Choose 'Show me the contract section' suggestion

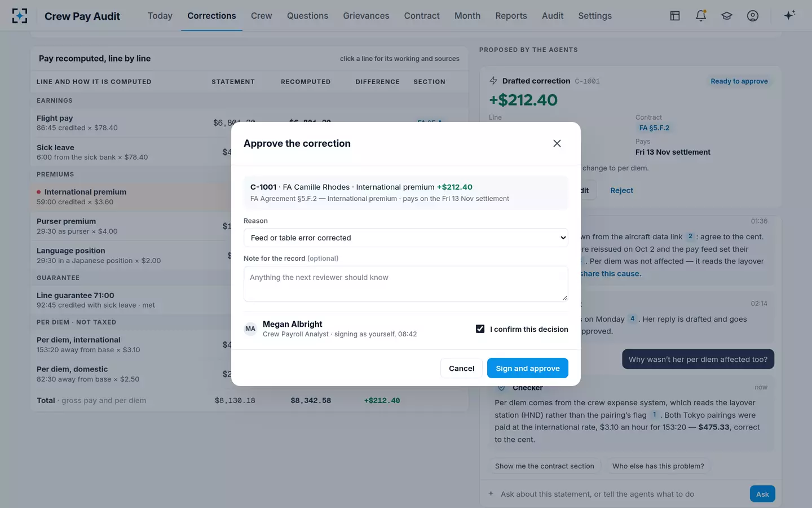[545, 466]
